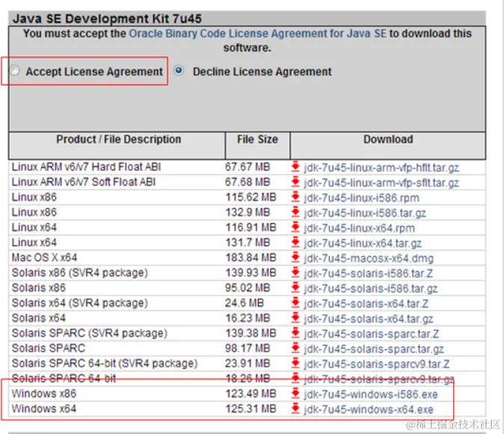504x434 pixels.
Task: Click download arrow icon for jdk-7u45-linux-x64.rpm
Action: click(x=295, y=227)
